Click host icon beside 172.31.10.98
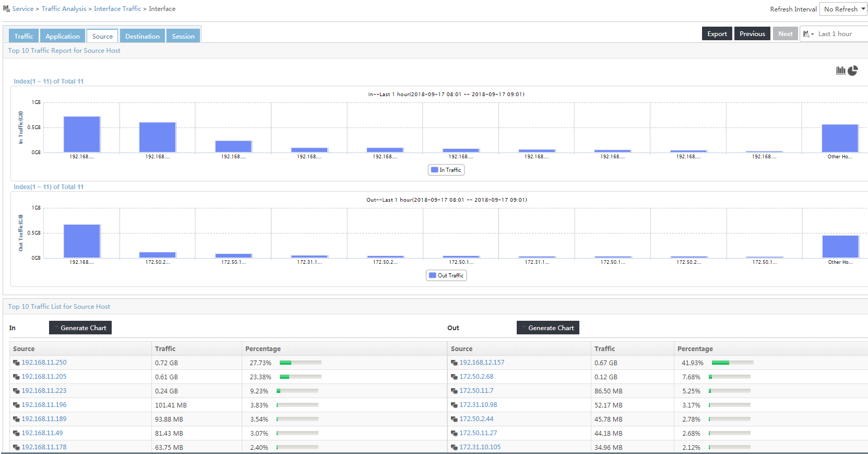 click(455, 405)
